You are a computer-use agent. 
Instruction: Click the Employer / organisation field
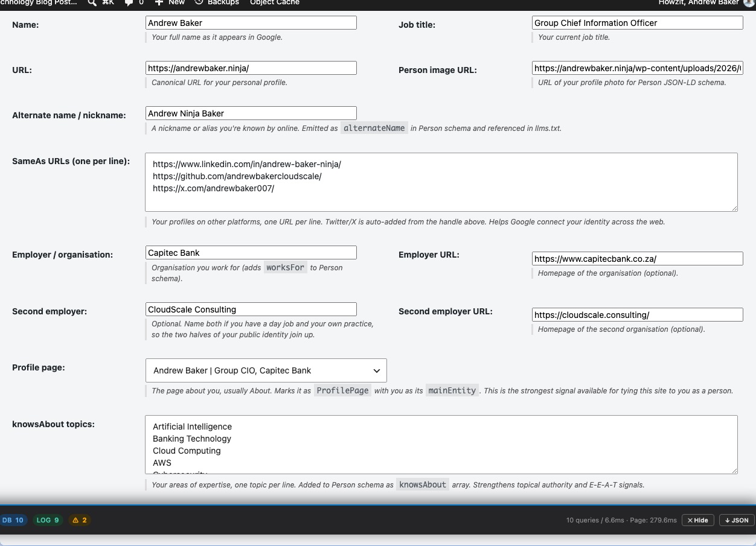(251, 253)
